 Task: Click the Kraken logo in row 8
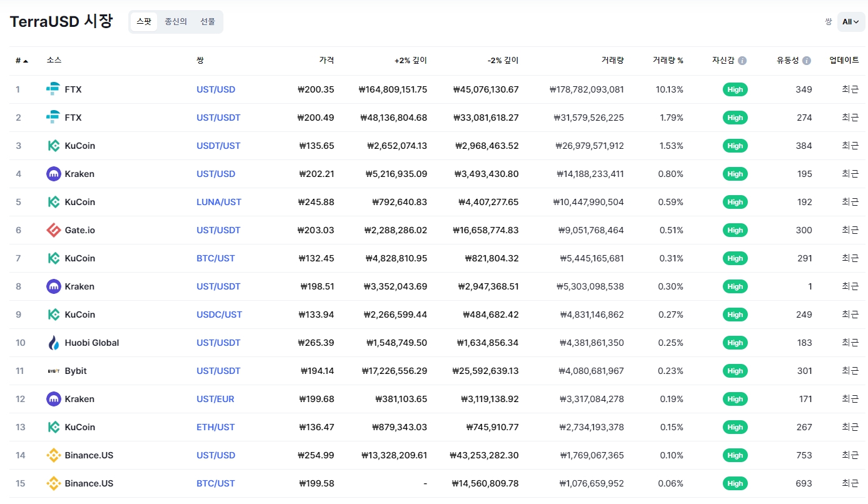(x=53, y=286)
